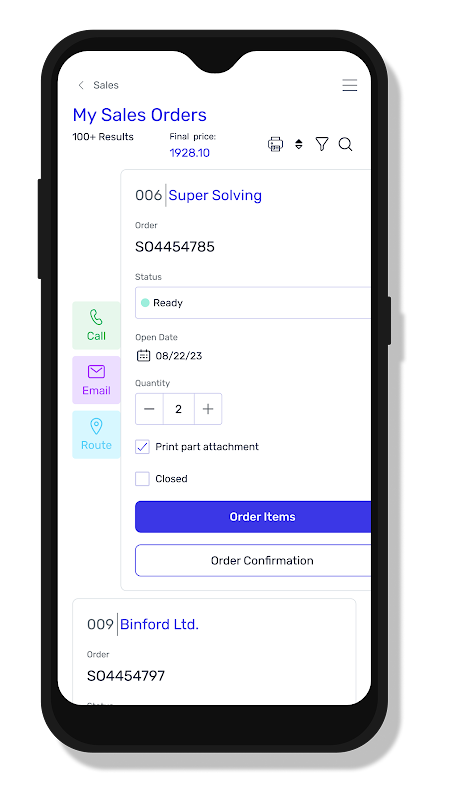Click the printer icon in toolbar

click(x=276, y=144)
